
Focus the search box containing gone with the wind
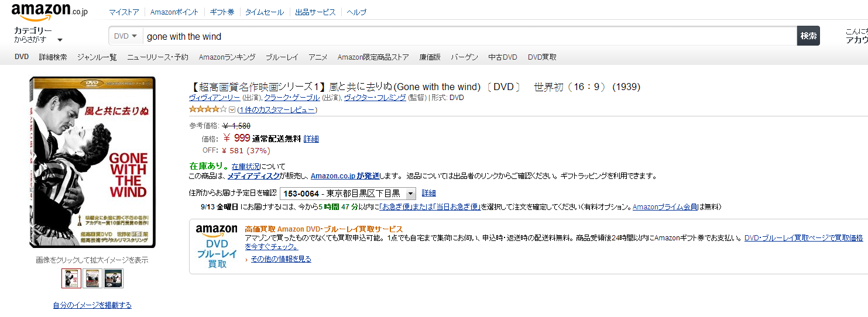click(x=470, y=36)
